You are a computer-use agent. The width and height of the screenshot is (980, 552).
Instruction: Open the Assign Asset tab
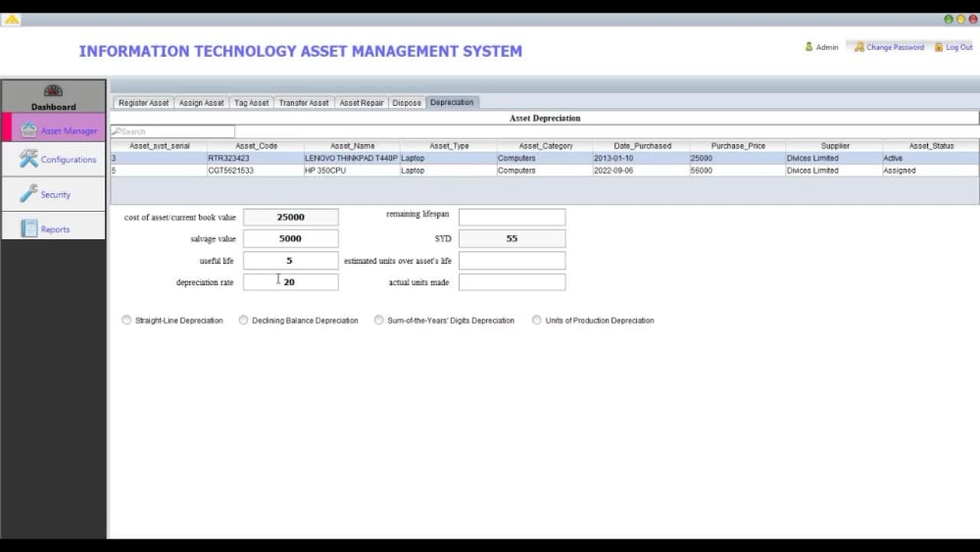point(201,103)
